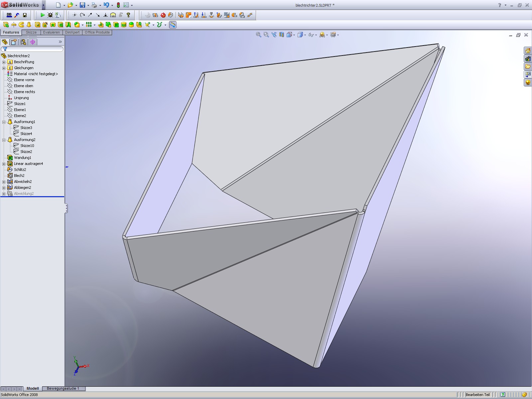Print the current document
Image resolution: width=532 pixels, height=399 pixels.
94,5
